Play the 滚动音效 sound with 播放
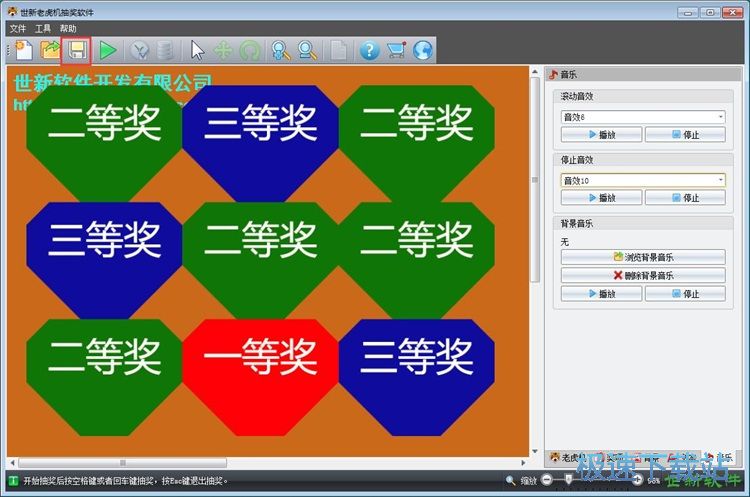 tap(601, 134)
